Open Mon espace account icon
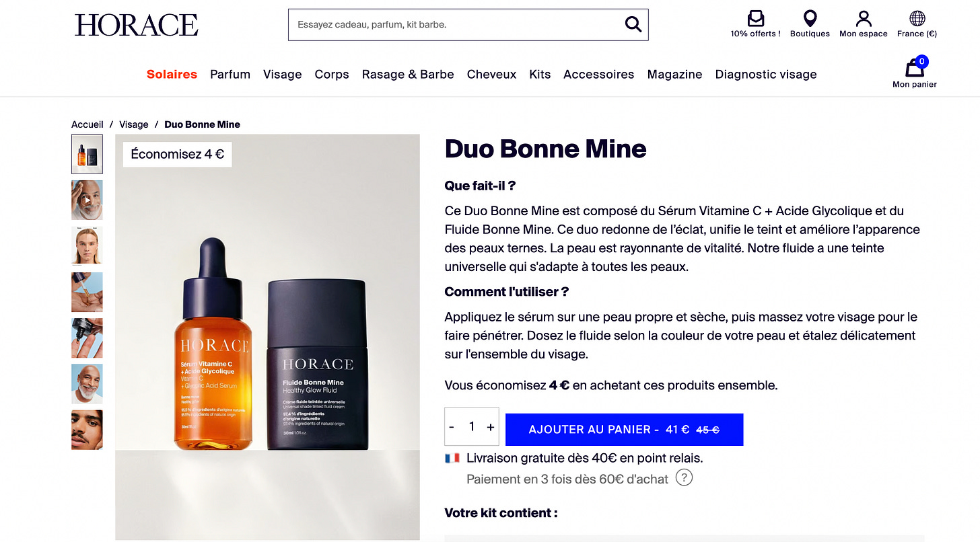 point(864,18)
